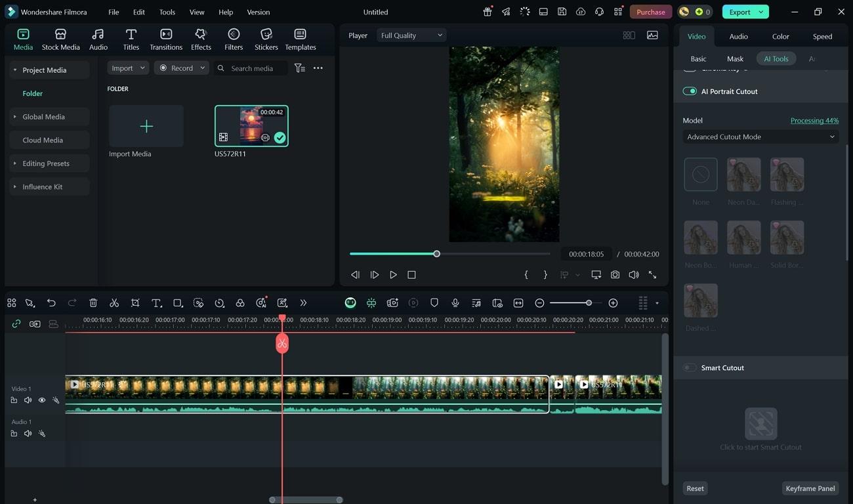
Task: Click the Purchase button
Action: 650,12
